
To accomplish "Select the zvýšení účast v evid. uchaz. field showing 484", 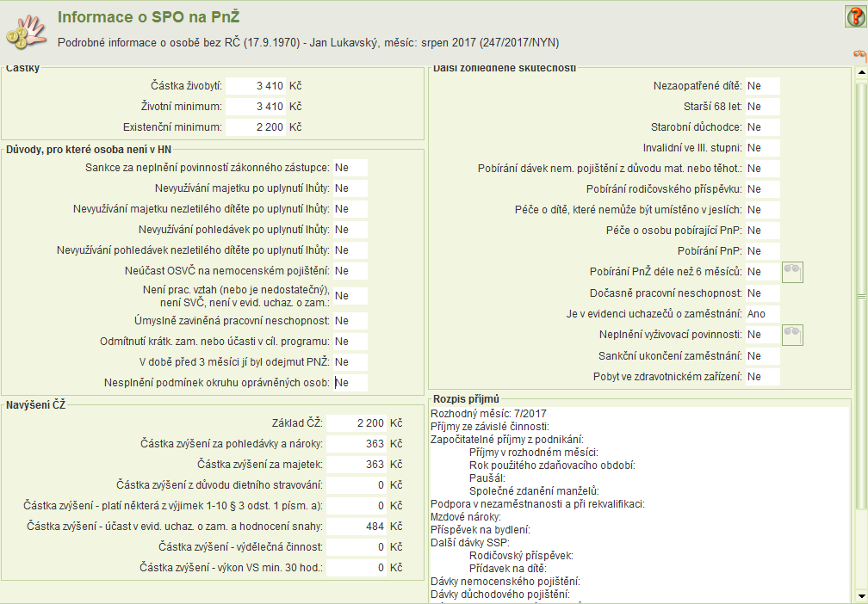I will point(356,527).
